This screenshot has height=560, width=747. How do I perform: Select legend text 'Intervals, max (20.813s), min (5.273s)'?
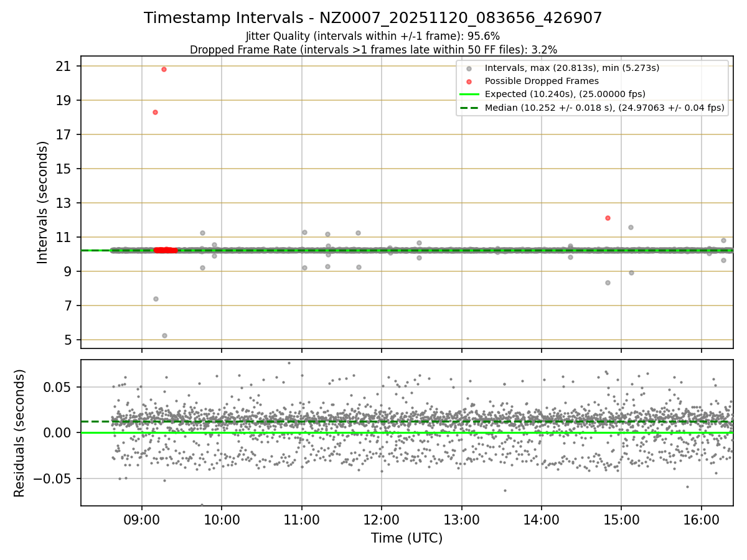click(572, 68)
